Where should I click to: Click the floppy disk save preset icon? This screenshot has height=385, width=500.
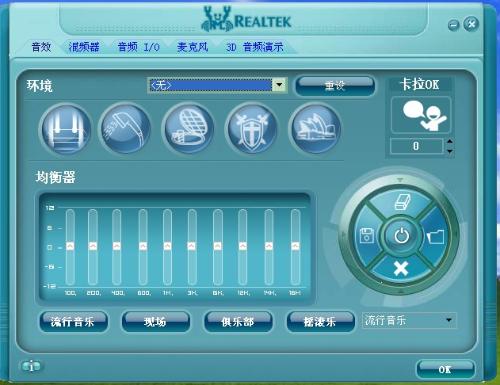point(367,235)
